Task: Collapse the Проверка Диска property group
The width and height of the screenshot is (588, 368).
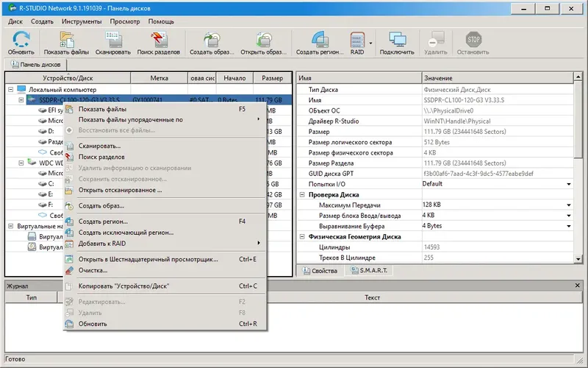Action: pos(302,194)
